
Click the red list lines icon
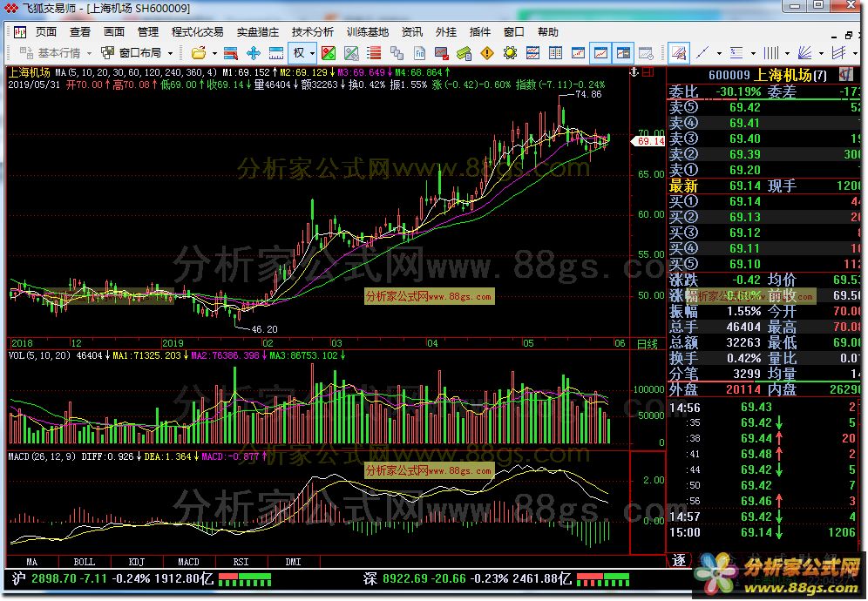click(x=374, y=53)
